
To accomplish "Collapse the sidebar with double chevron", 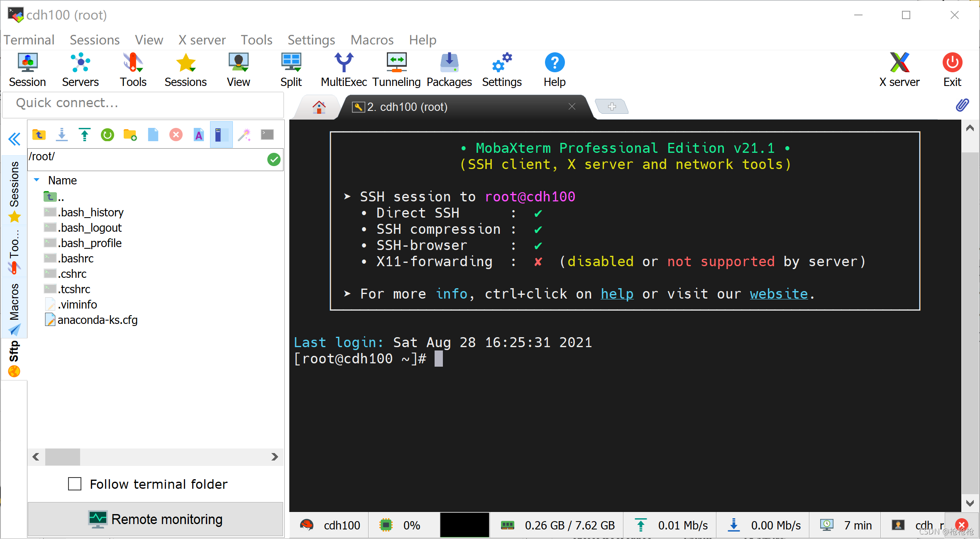I will [15, 139].
